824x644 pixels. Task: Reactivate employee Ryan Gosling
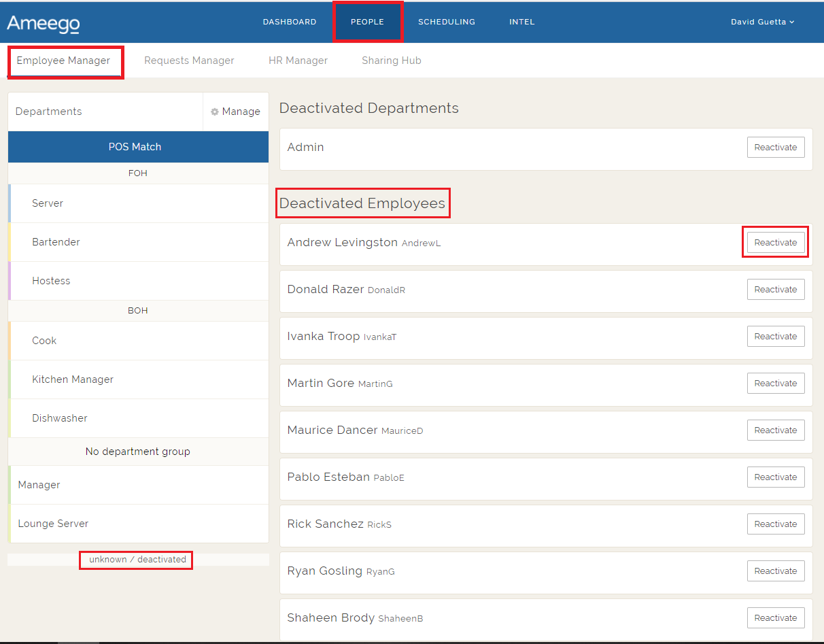(775, 571)
